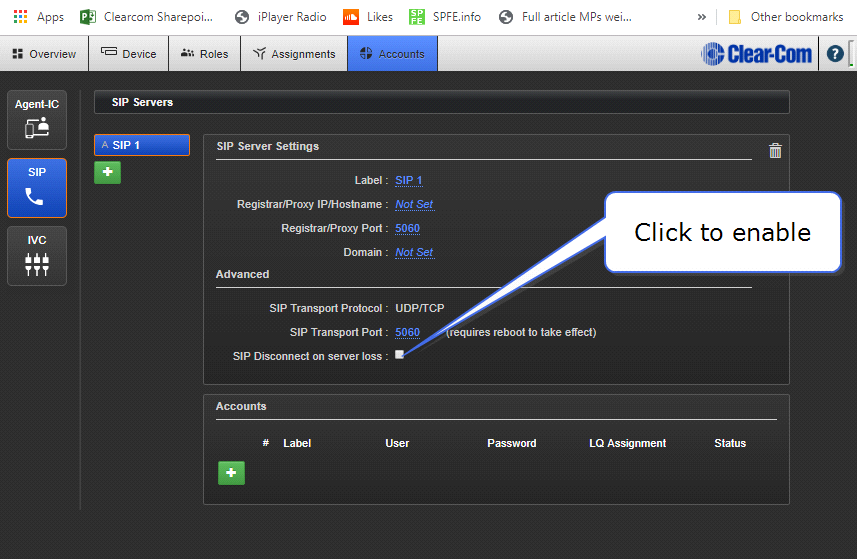Expand hidden bookmarks chevron
Image resolution: width=857 pixels, height=559 pixels.
tap(702, 17)
